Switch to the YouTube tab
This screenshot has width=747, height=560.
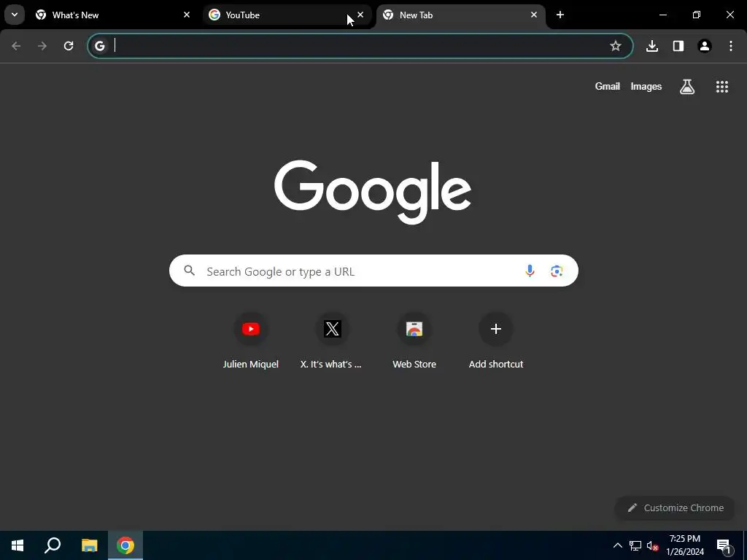pyautogui.click(x=286, y=15)
